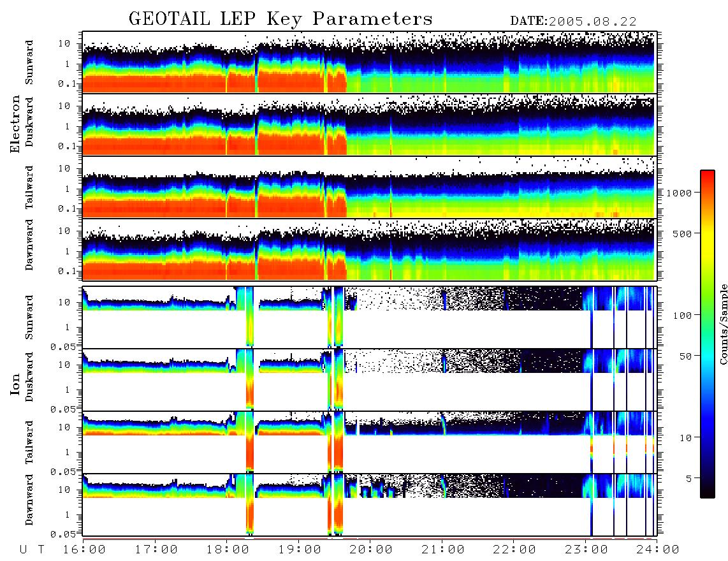The width and height of the screenshot is (728, 561).
Task: Click the "U T" time axis label
Action: click(32, 550)
